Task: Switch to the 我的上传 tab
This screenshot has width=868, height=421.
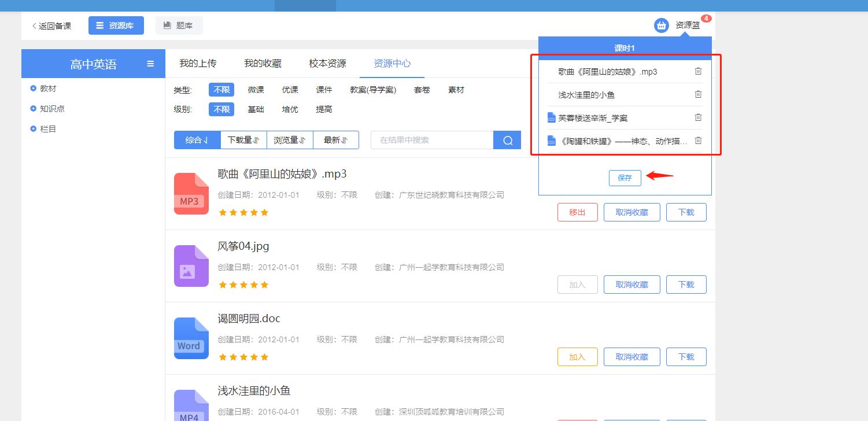Action: (x=198, y=64)
